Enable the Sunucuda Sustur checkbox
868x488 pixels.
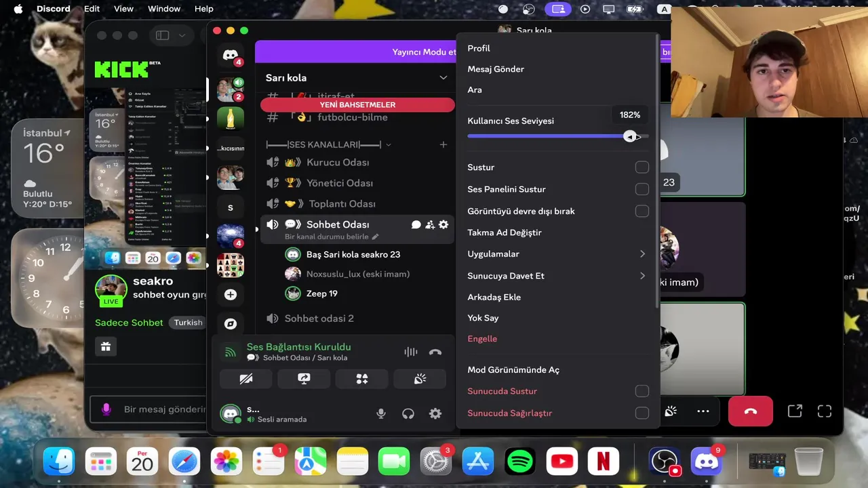(x=642, y=391)
